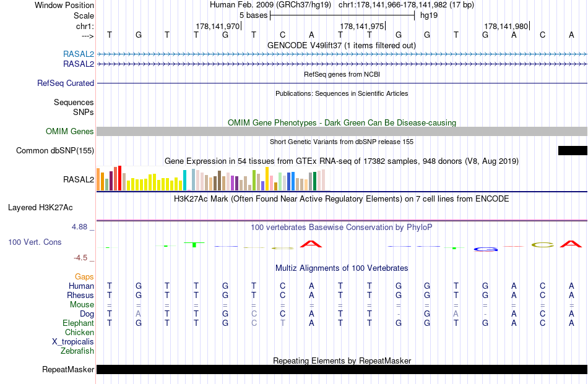The height and width of the screenshot is (384, 588).
Task: Open the Layered H3K27Ac track label
Action: click(x=40, y=208)
